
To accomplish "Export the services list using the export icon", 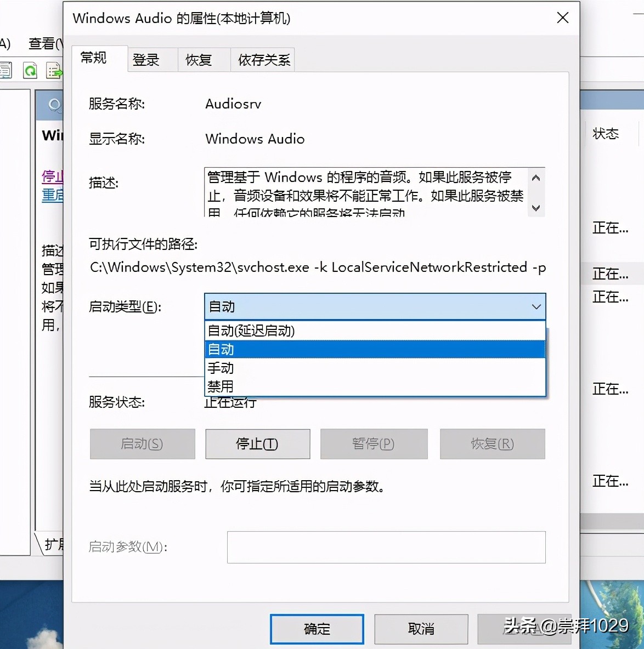I will pos(53,71).
